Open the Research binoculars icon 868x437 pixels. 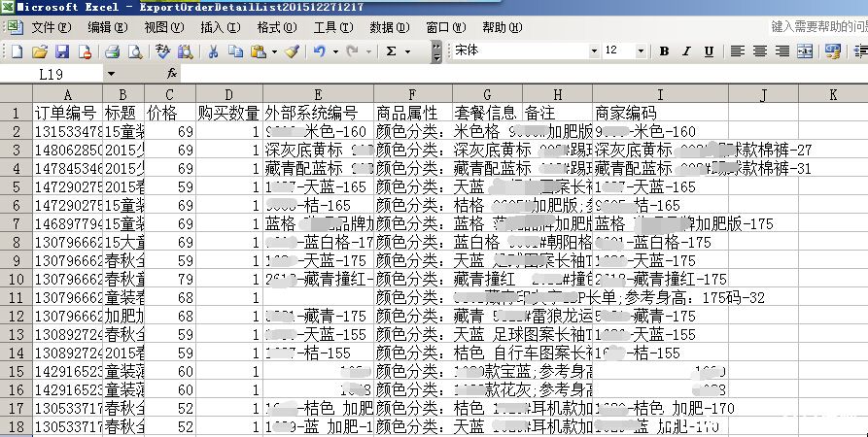click(185, 51)
